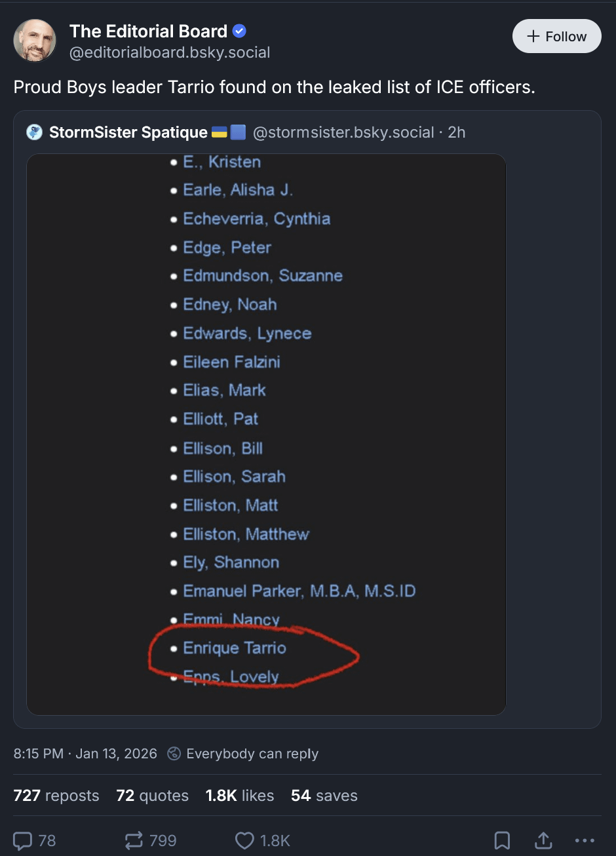Screen dimensions: 616x856
Task: Click the 8:15 PM Jan 13 timestamp
Action: (x=85, y=754)
